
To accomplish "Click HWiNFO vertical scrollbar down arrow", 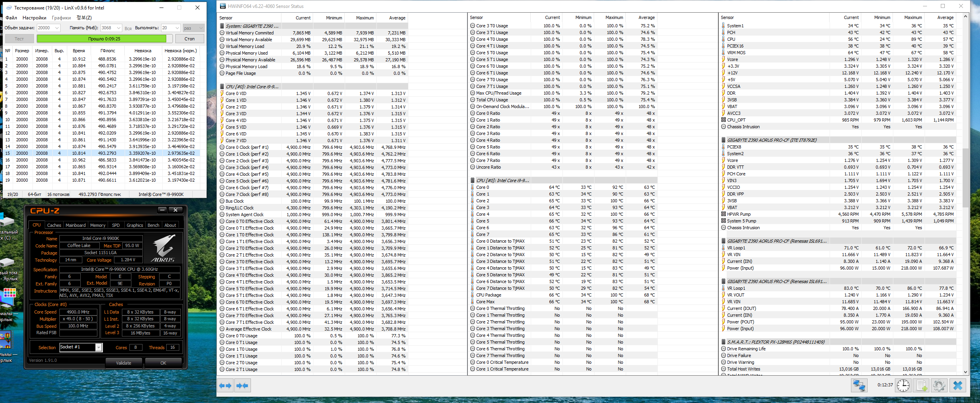I will pos(965,372).
